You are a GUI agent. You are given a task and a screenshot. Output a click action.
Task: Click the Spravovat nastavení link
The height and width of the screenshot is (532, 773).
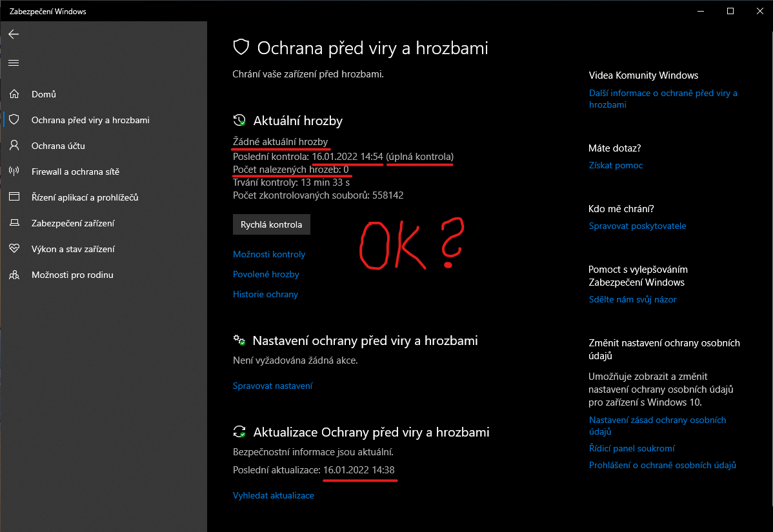click(272, 386)
